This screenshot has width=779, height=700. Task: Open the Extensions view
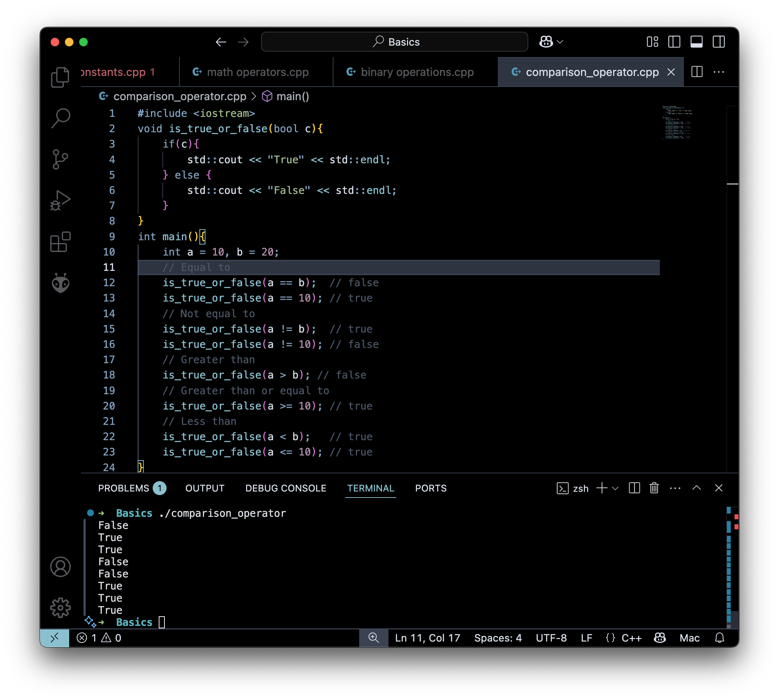click(60, 242)
